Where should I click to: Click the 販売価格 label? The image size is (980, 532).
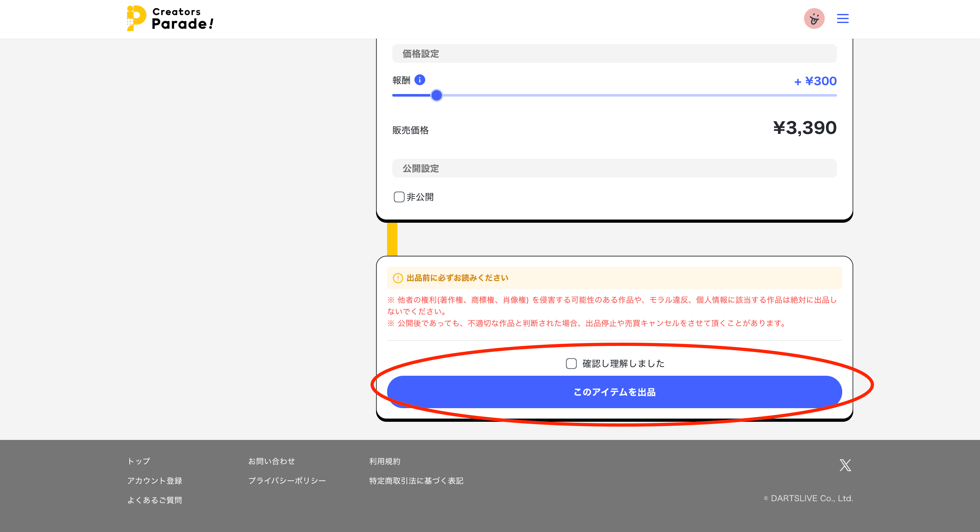pos(410,130)
